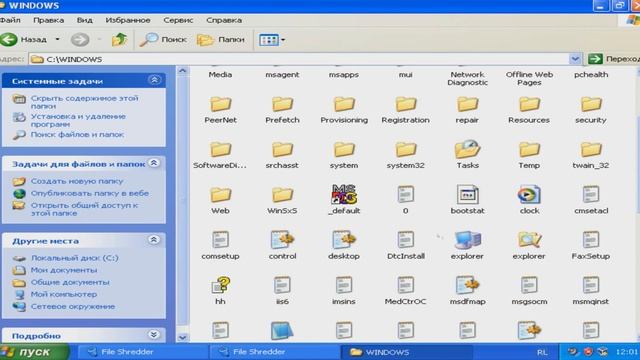Select the Prefetch folder icon
640x360 pixels.
coord(282,104)
